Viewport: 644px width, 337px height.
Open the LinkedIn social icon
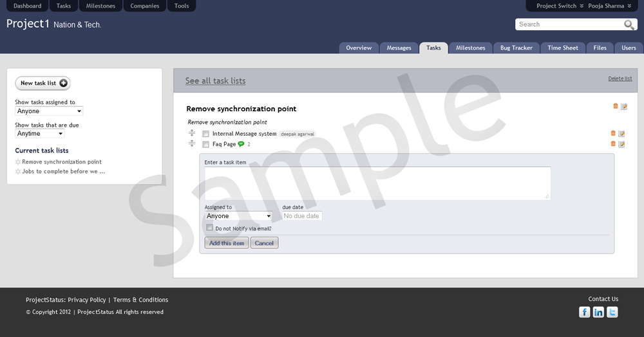coord(598,313)
